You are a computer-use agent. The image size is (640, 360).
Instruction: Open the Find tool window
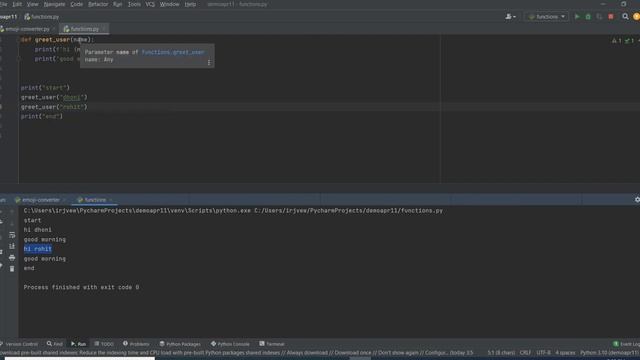[55, 344]
